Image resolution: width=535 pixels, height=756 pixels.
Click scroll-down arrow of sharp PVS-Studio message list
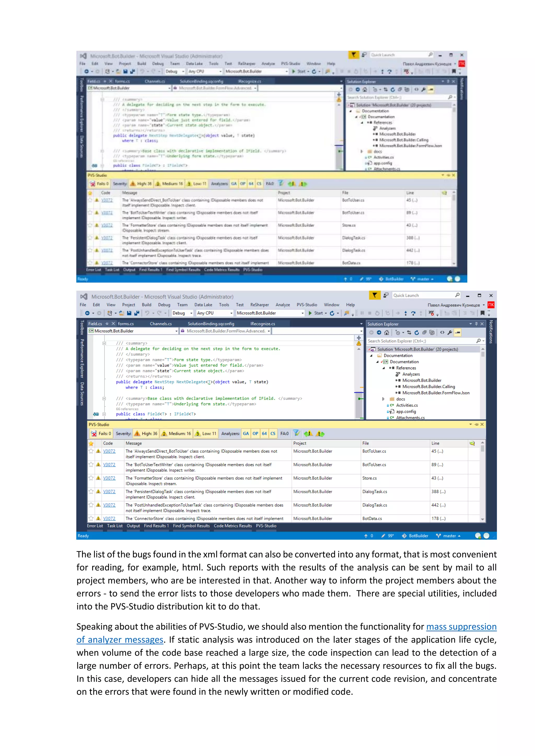tap(482, 519)
